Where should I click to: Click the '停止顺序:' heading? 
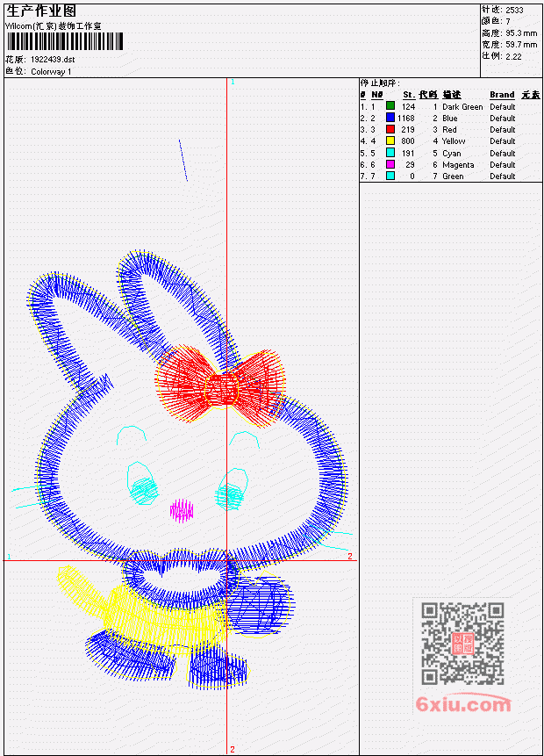[x=380, y=83]
